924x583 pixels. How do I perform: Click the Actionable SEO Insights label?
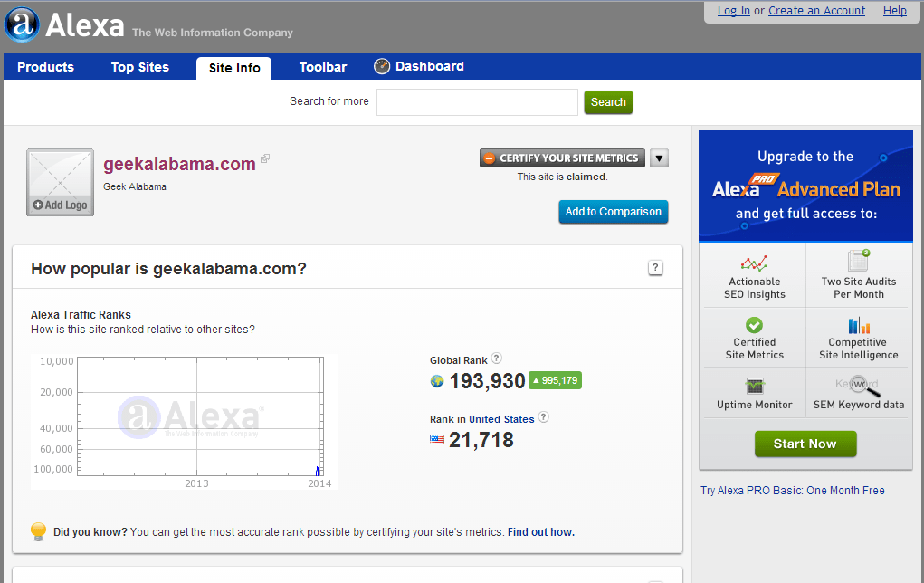coord(754,288)
